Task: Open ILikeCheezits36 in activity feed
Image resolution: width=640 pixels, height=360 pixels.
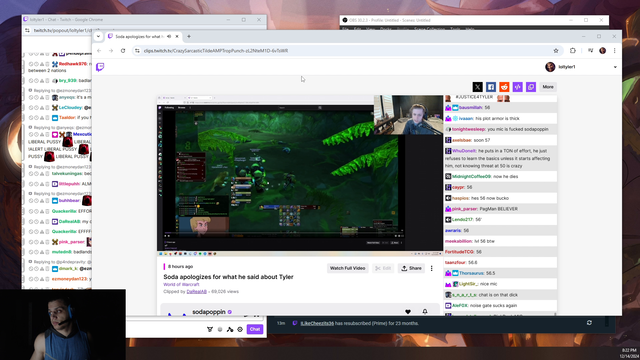Action: pyautogui.click(x=317, y=323)
